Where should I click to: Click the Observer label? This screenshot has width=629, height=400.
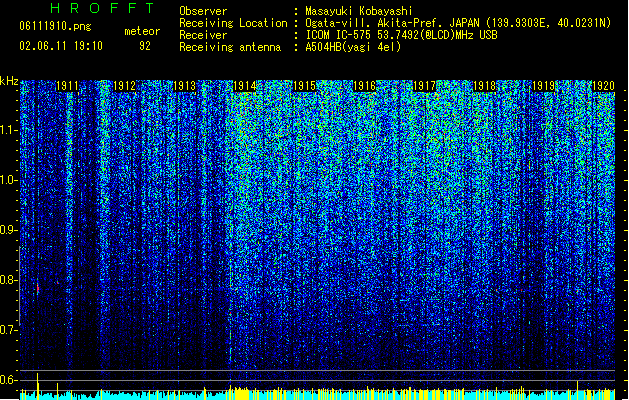tap(203, 11)
